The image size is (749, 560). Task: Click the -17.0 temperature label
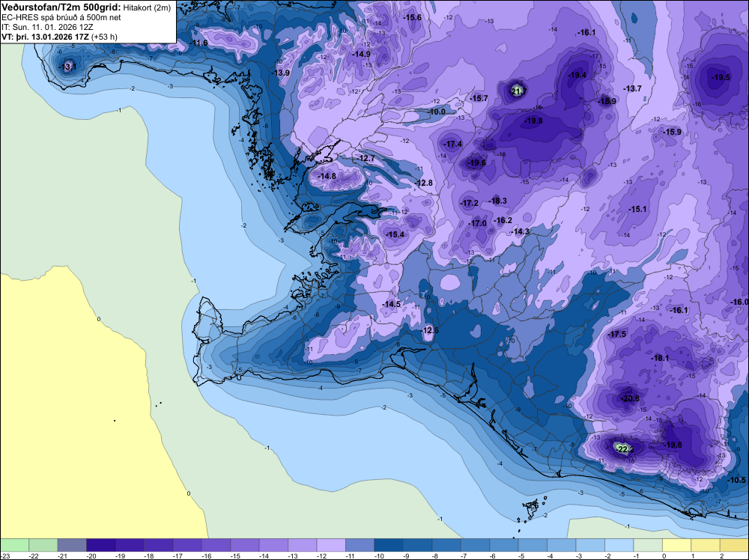(x=477, y=223)
